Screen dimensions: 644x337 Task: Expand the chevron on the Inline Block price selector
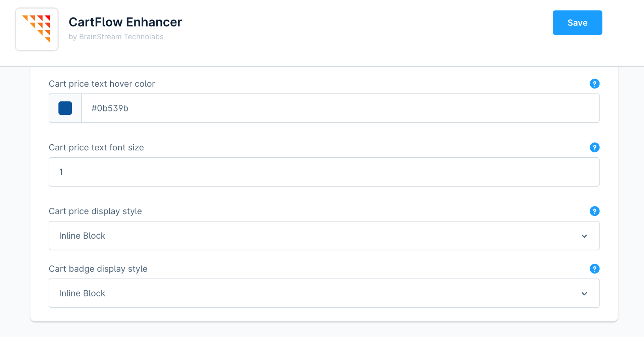pos(585,236)
